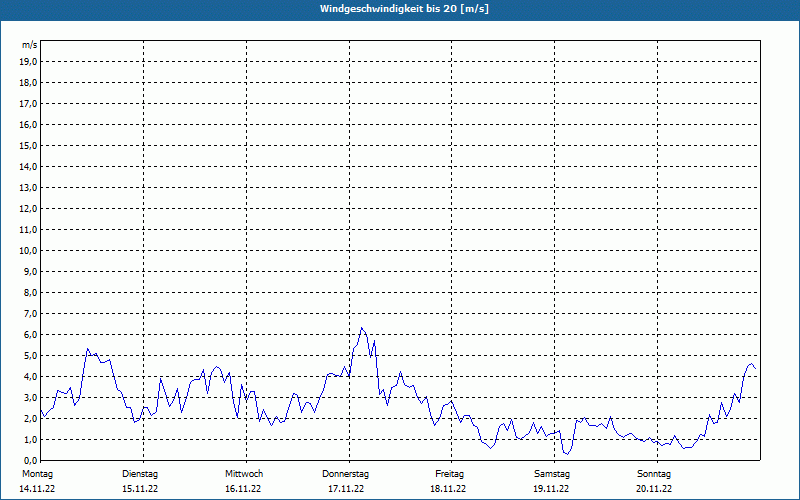The width and height of the screenshot is (800, 500).
Task: Click the 5,0 axis value
Action: pyautogui.click(x=30, y=356)
